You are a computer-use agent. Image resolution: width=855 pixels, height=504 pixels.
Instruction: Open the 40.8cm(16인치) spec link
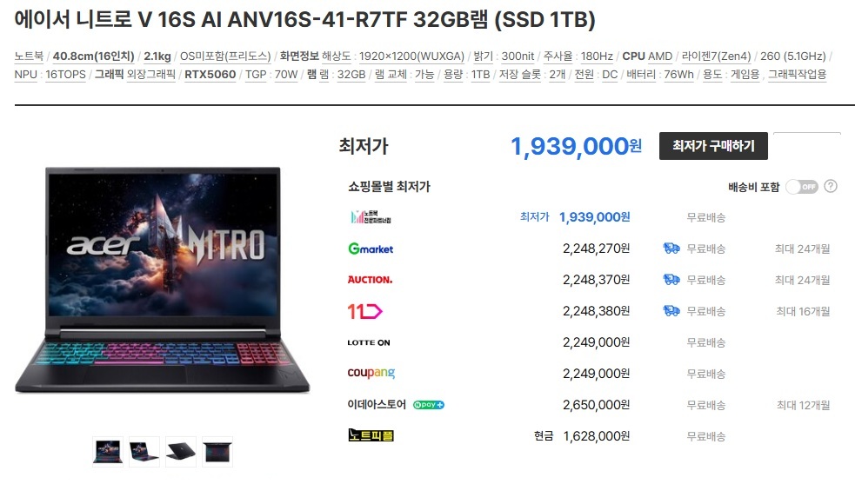(x=93, y=56)
